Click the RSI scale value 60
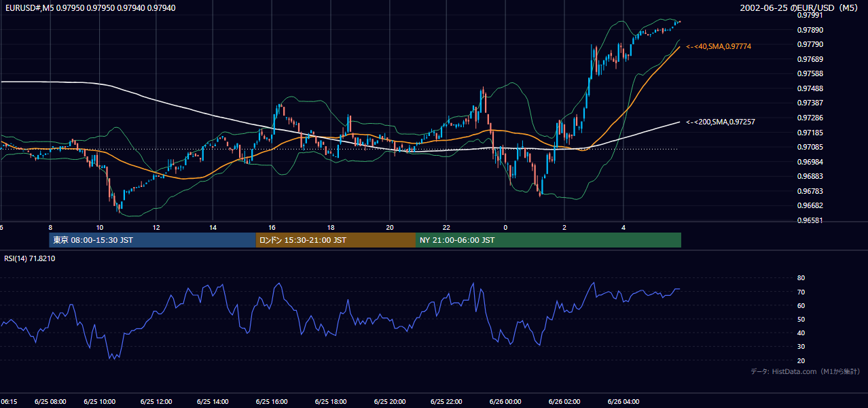Image resolution: width=868 pixels, height=408 pixels. coord(801,305)
